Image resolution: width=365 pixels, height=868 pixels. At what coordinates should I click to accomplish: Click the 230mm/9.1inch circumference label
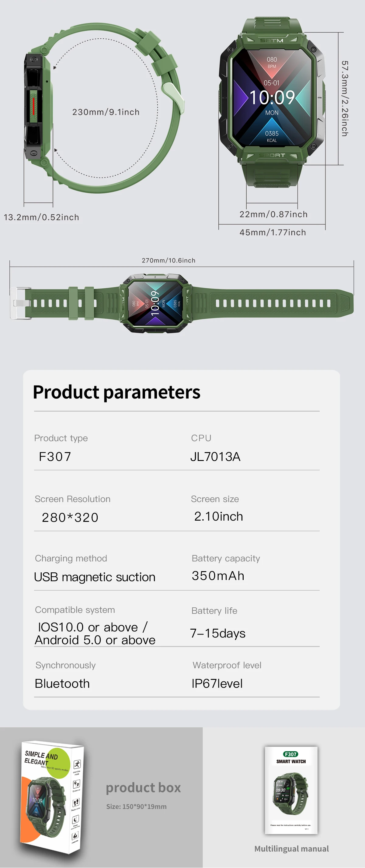[x=106, y=112]
